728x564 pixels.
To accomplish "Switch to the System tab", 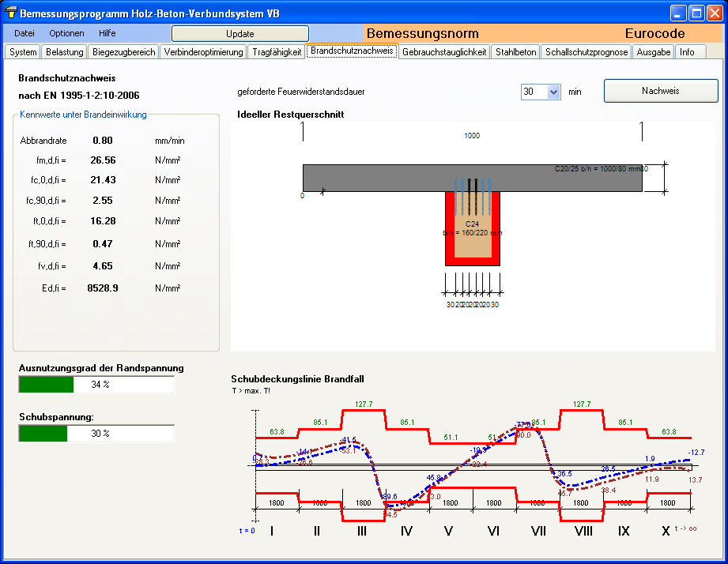I will 23,52.
